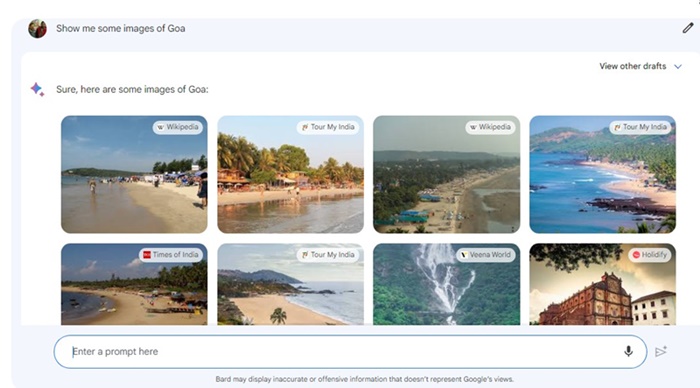Open the aerial beach view with blue tents
Screen dimensions: 700x388
click(x=446, y=174)
